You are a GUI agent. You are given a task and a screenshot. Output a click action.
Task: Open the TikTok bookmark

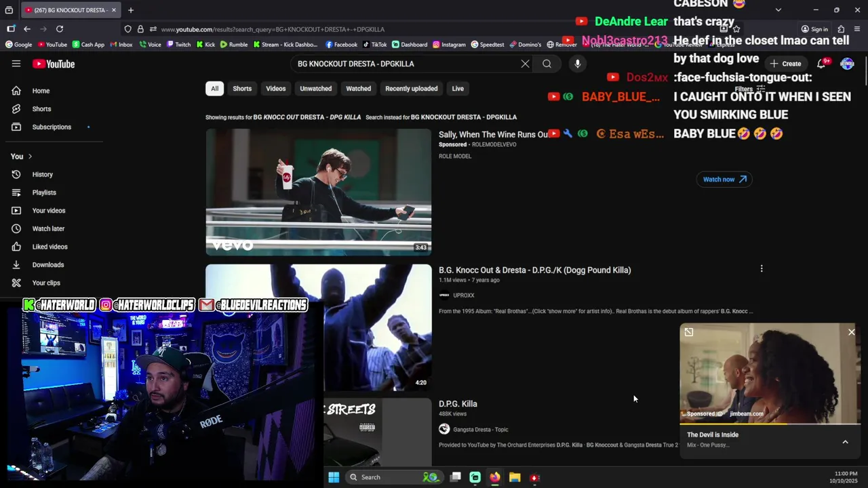[x=375, y=45]
